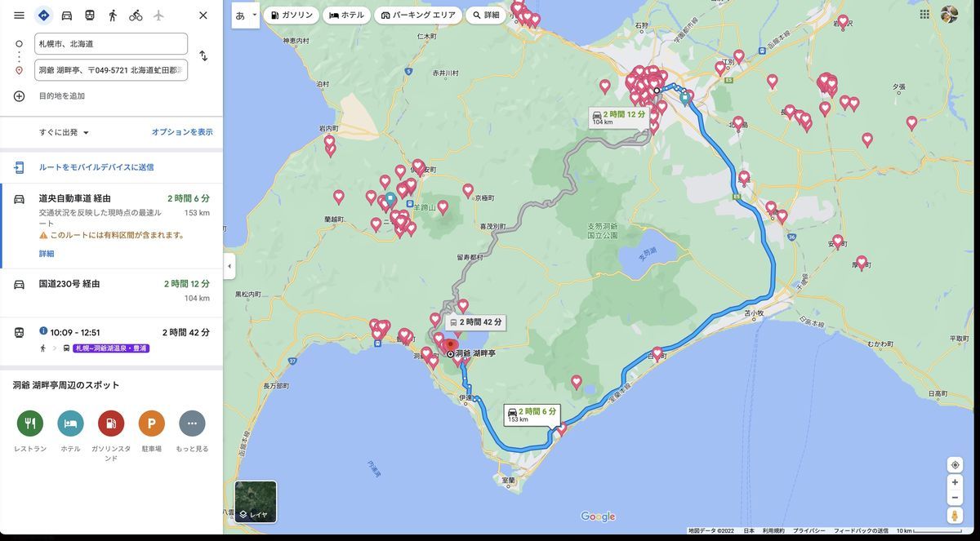The image size is (980, 541).
Task: Select 道央自動車道 経由 route option
Action: 111,226
